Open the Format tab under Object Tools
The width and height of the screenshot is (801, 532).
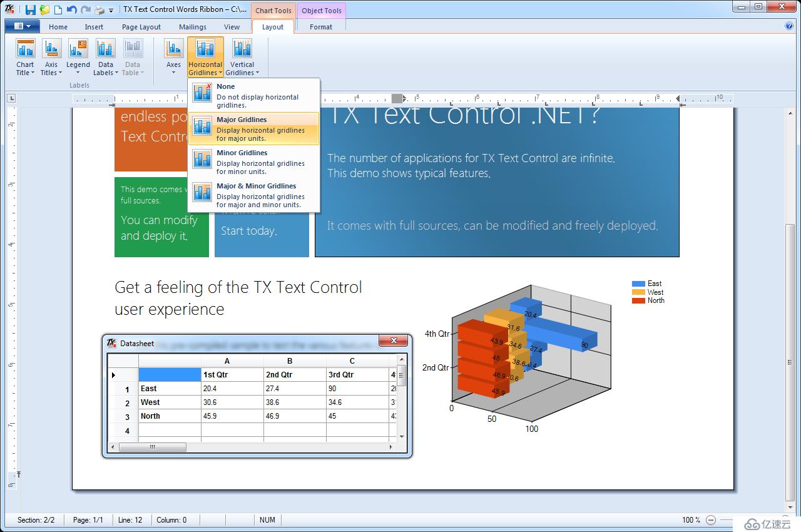(x=321, y=27)
